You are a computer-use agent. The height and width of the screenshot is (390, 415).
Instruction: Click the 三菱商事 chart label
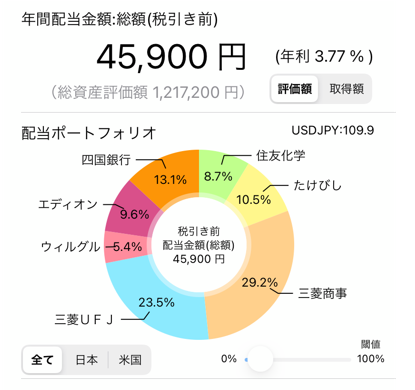click(322, 293)
